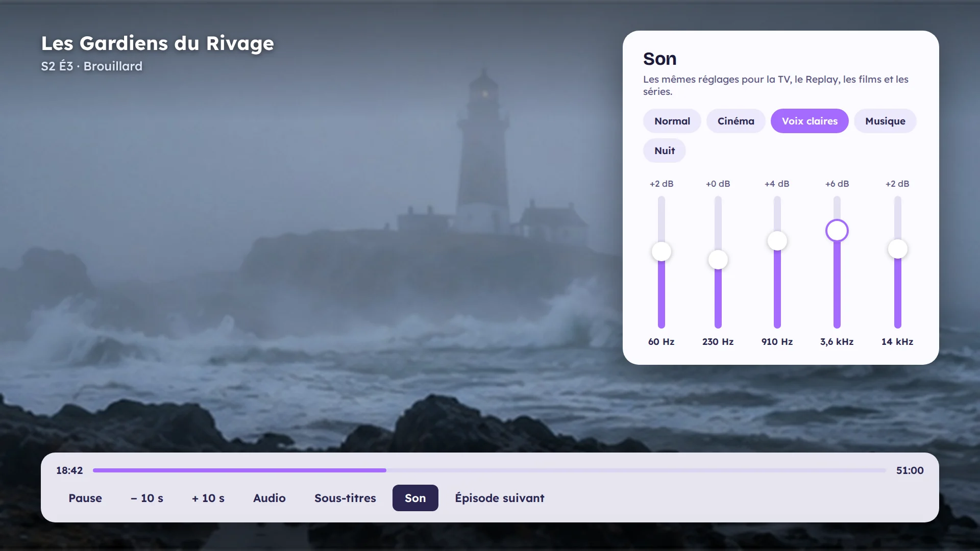Click the episode label S2 É3 · Brouillard
980x551 pixels.
tap(92, 66)
